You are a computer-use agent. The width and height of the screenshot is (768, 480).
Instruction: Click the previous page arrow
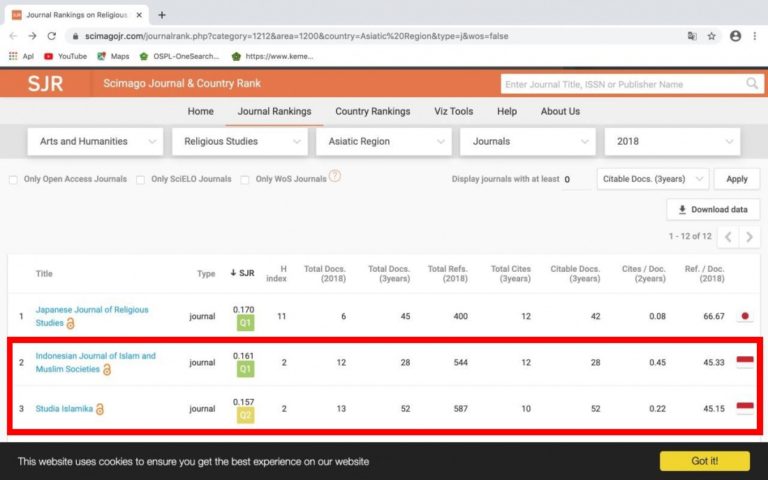[x=728, y=237]
